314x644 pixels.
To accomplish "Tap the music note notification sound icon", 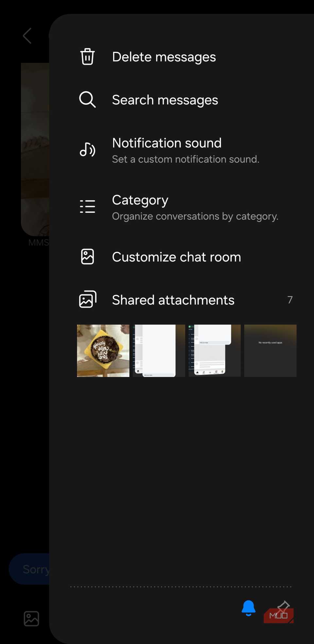I will click(87, 150).
